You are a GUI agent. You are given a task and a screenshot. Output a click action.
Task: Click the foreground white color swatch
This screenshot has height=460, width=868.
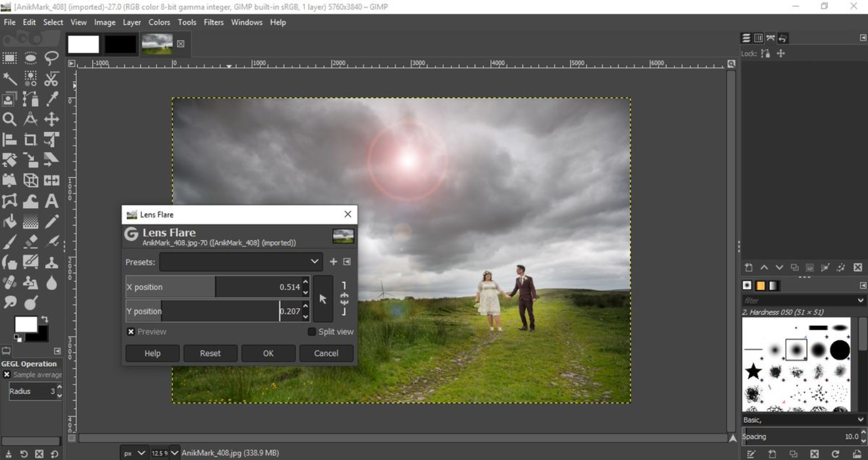(x=25, y=324)
